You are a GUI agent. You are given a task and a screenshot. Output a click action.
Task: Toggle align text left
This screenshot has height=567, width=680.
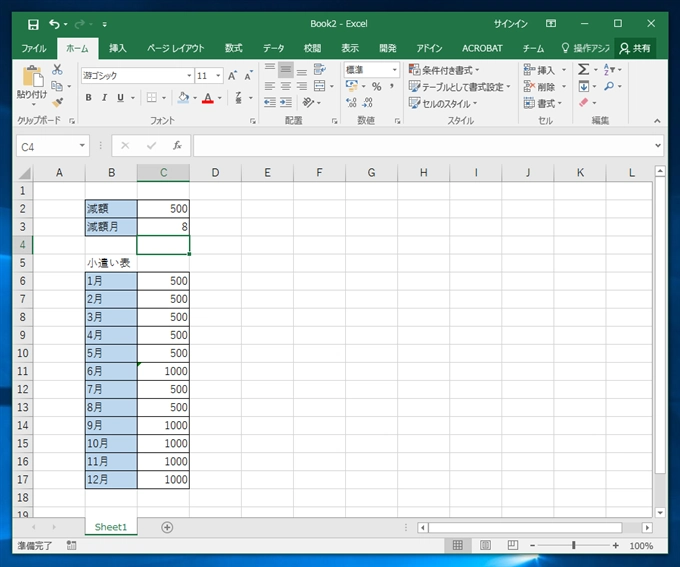tap(270, 86)
